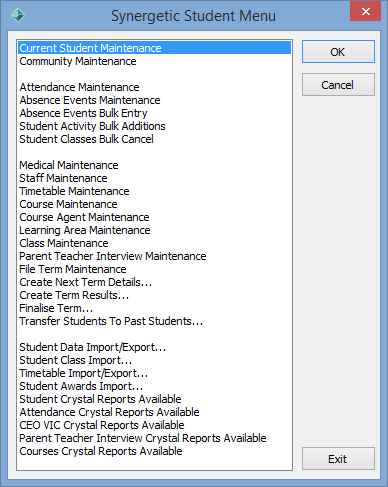The width and height of the screenshot is (388, 487).
Task: Select Current Student Maintenance
Action: (155, 48)
